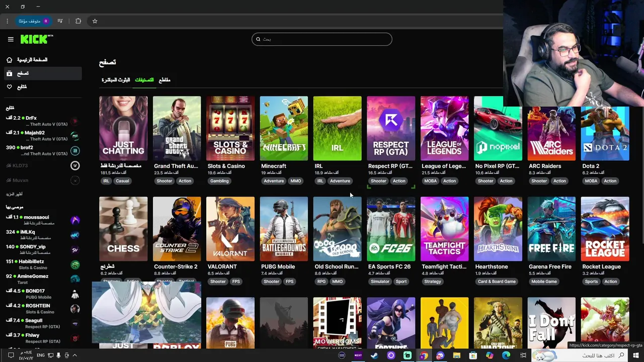Bookmark the page with the star icon
Image resolution: width=644 pixels, height=362 pixels.
click(x=95, y=21)
